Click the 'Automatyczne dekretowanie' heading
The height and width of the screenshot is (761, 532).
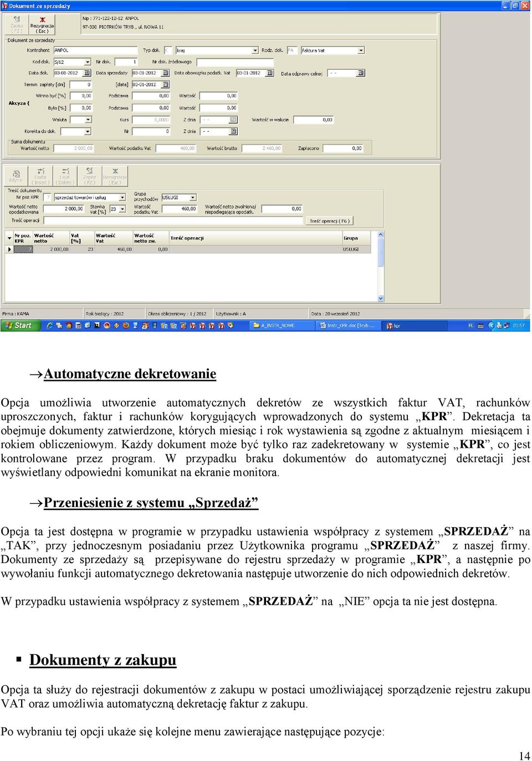click(130, 374)
